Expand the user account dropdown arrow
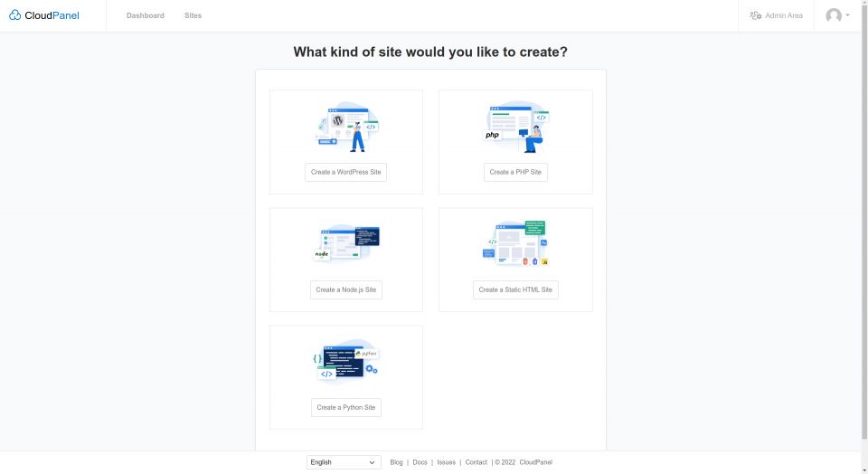Viewport: 868px width, 474px height. coord(847,15)
